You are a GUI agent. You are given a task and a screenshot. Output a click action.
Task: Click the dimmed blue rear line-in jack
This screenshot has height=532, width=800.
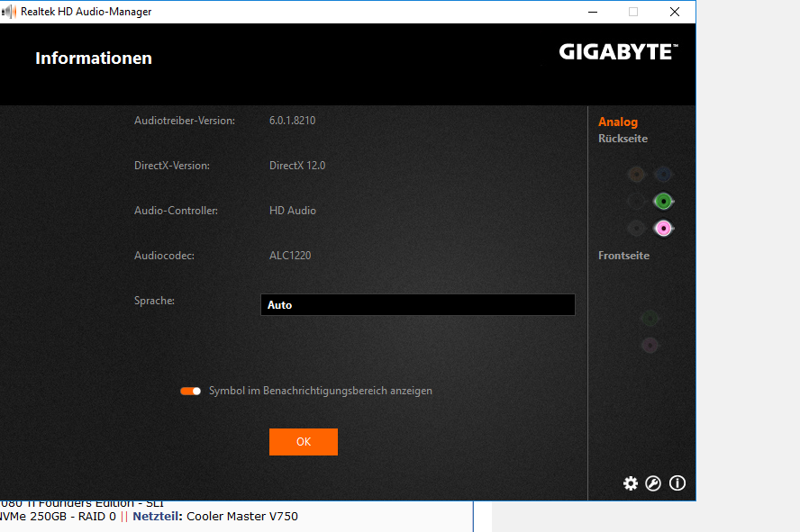[x=663, y=175]
